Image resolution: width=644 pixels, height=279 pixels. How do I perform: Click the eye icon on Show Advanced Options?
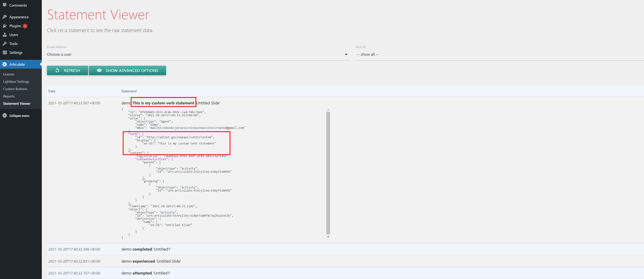point(99,70)
